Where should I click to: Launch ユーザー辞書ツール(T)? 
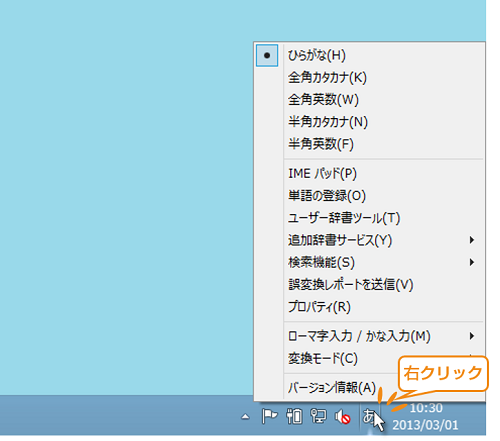(369, 218)
